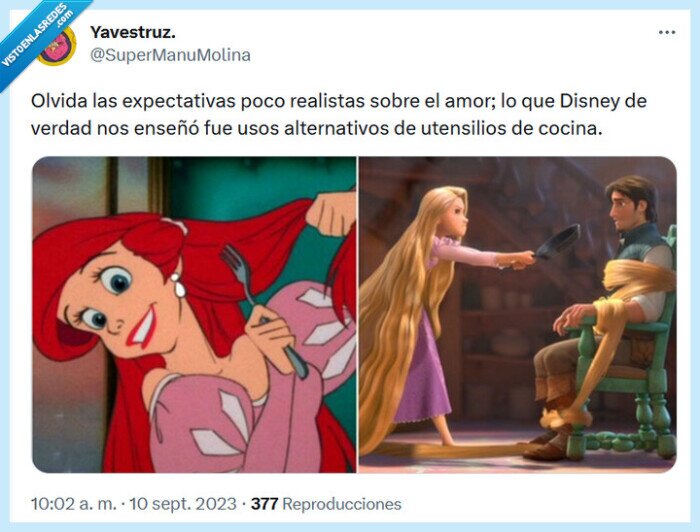Click the 10 sept. 2023 date
This screenshot has height=532, width=700.
(x=183, y=504)
